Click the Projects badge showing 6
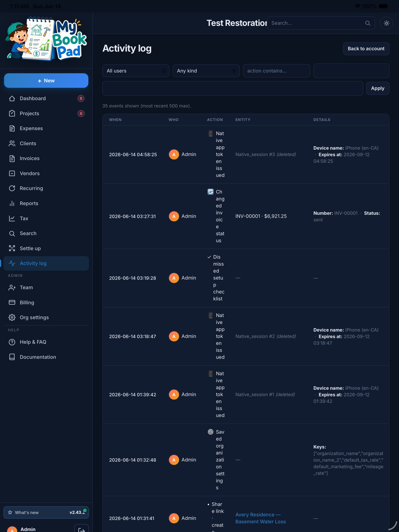 click(x=81, y=113)
